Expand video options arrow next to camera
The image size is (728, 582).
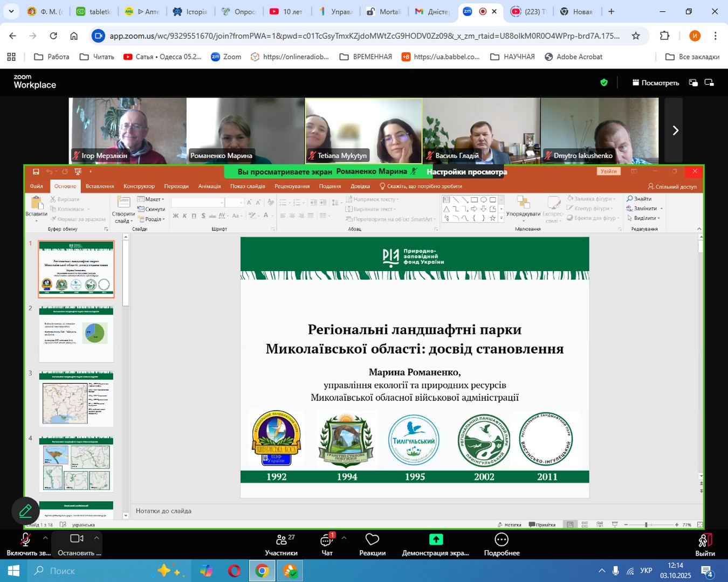(x=97, y=538)
